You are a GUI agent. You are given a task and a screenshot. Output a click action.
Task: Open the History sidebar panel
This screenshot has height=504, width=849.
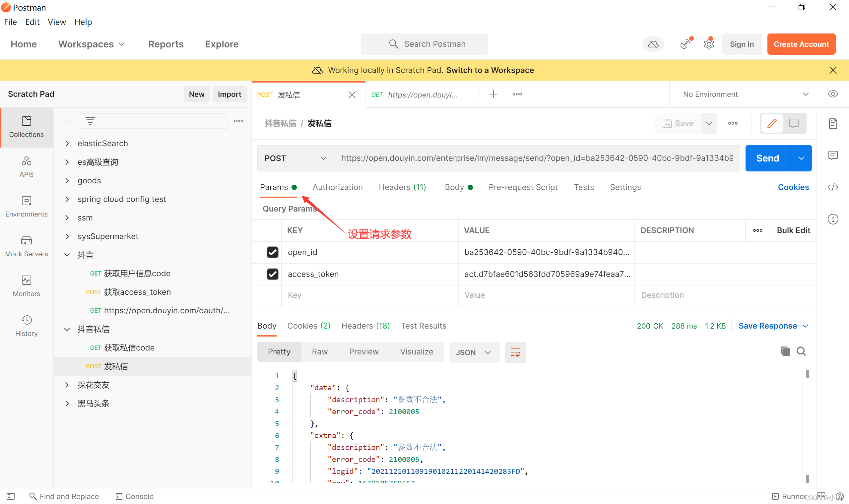click(x=27, y=326)
